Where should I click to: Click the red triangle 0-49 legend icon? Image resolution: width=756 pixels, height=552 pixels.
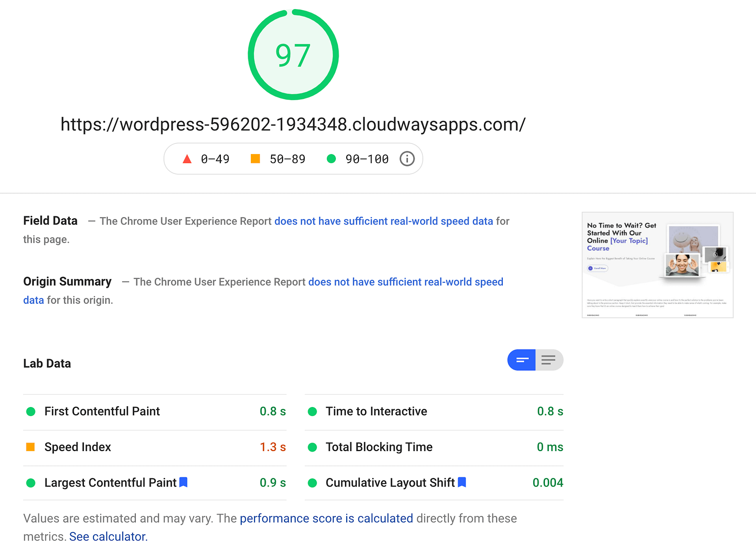click(187, 158)
